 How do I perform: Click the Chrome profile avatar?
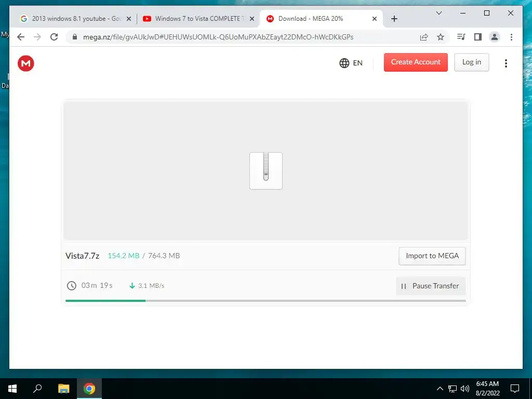(x=495, y=37)
